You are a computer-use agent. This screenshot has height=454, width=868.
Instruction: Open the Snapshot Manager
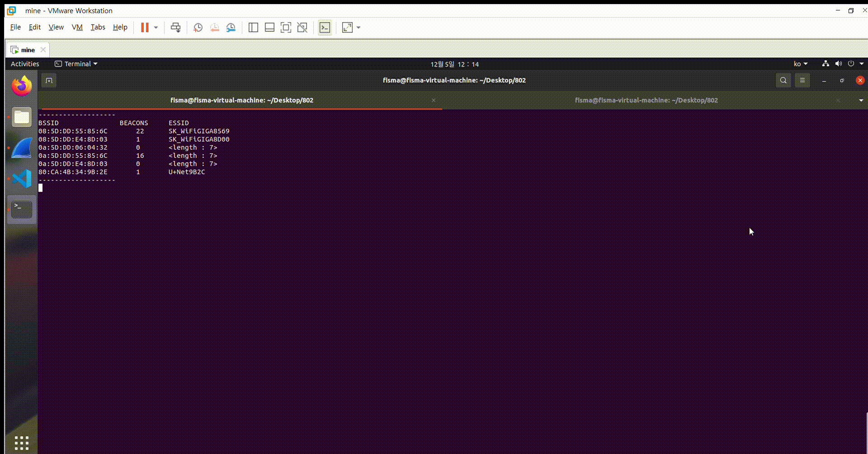tap(231, 28)
